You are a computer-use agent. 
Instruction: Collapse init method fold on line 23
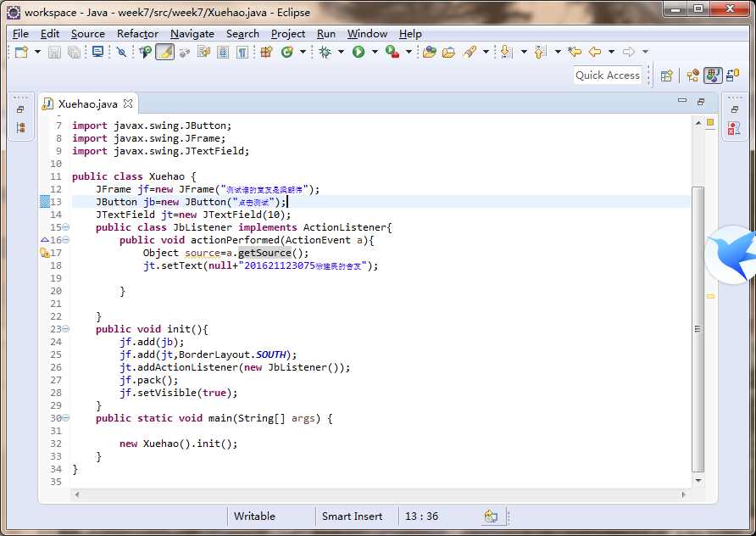point(66,328)
